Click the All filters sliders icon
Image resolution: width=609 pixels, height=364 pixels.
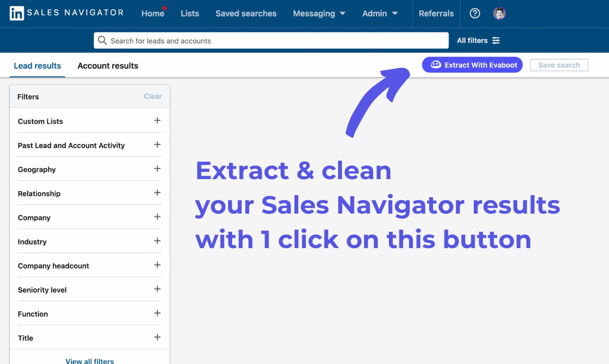(x=496, y=41)
